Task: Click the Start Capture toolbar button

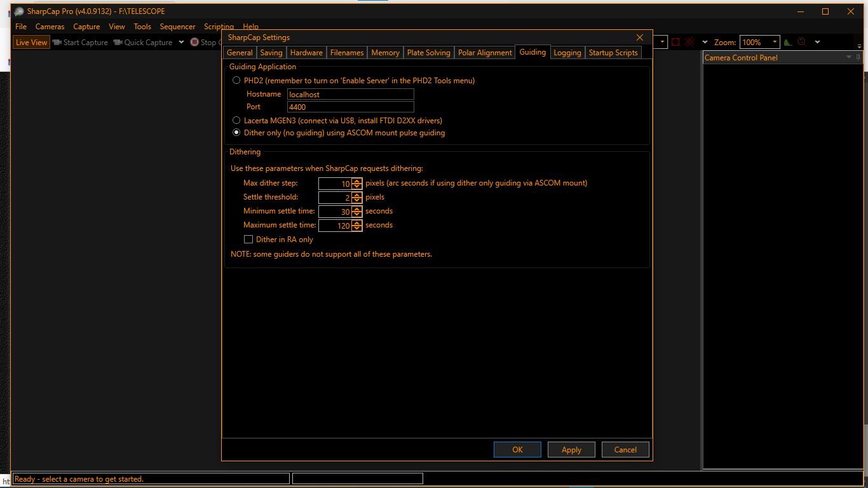Action: tap(81, 43)
